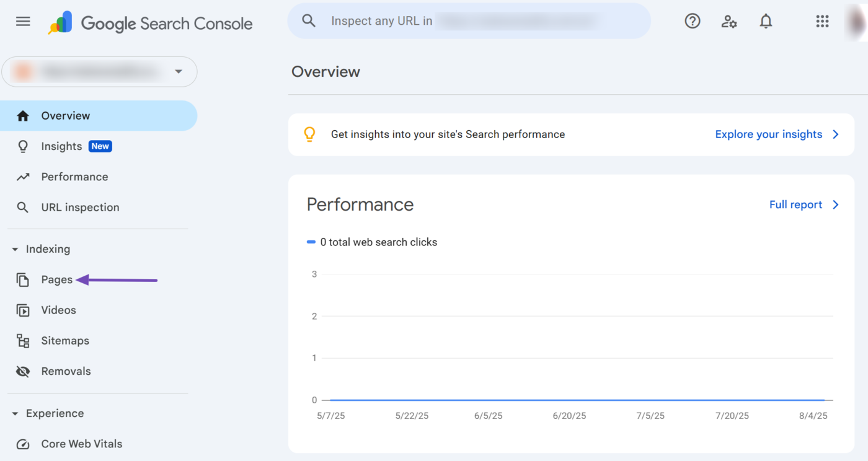868x461 pixels.
Task: Click the Core Web Vitals gauge icon
Action: [x=23, y=444]
